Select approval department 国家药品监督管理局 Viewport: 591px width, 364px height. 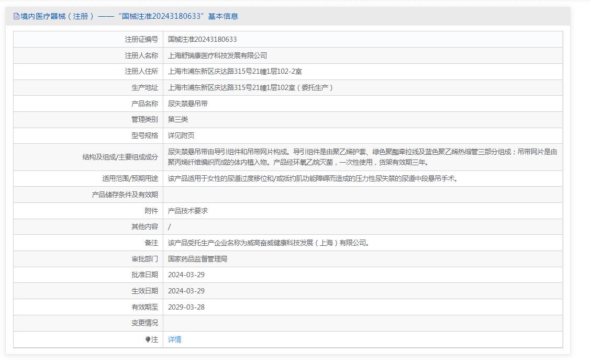pos(197,259)
